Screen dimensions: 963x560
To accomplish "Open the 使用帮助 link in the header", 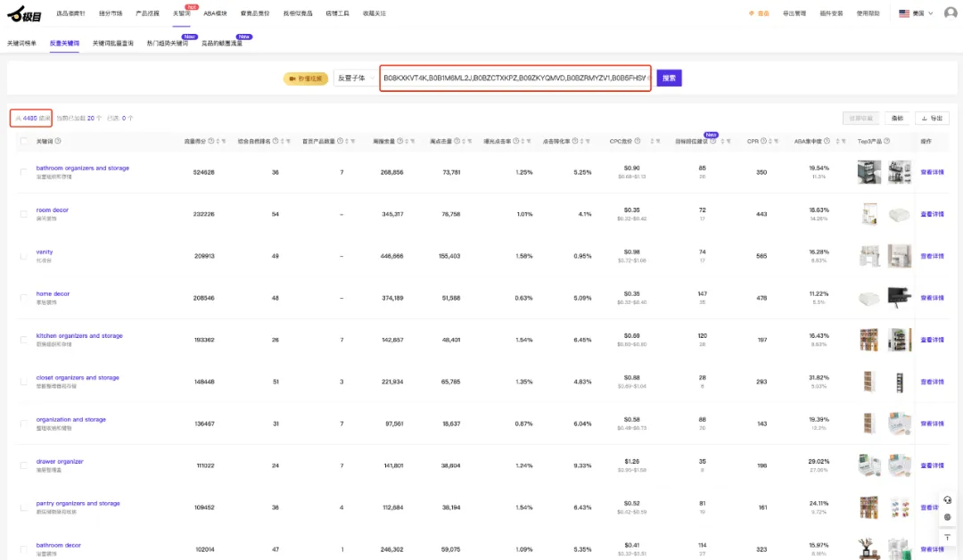I will [x=868, y=13].
